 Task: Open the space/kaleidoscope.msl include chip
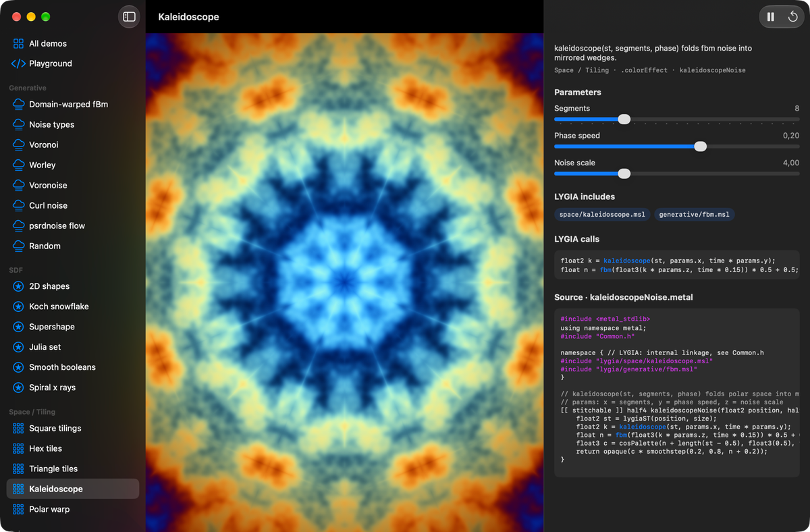coord(602,215)
